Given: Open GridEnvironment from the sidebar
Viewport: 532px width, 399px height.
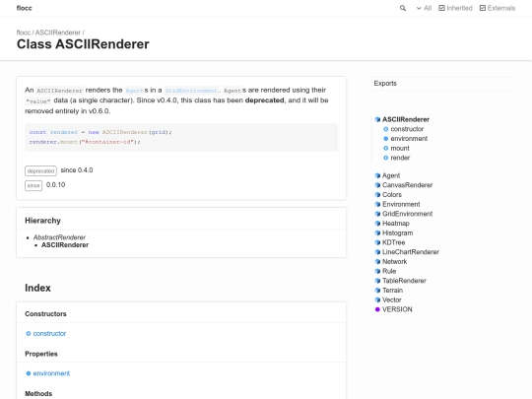Looking at the screenshot, I should [x=408, y=214].
